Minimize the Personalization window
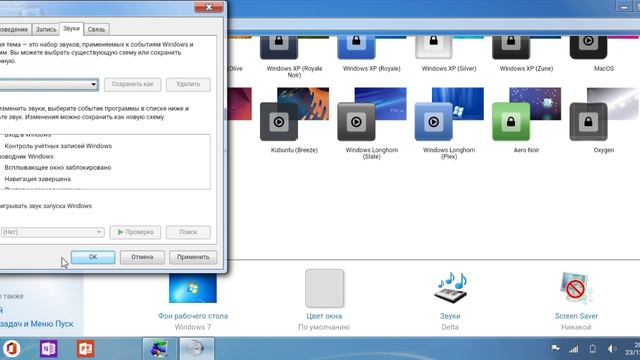This screenshot has width=640, height=360. tap(624, 6)
